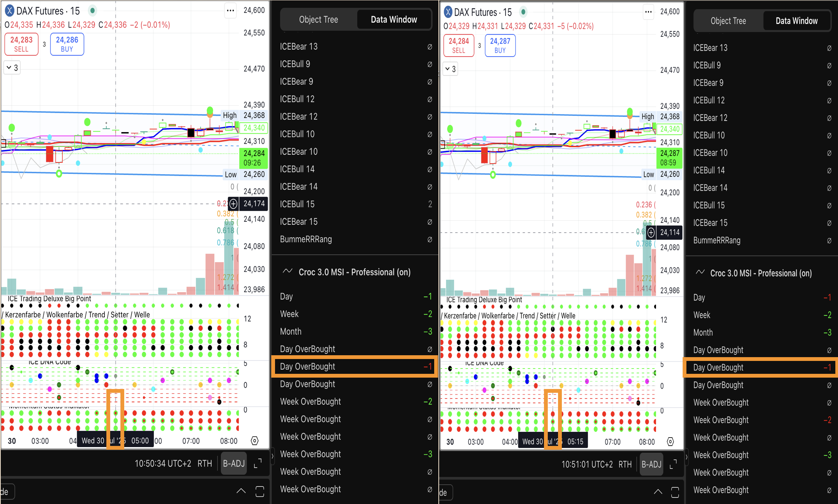Select the Data Window tab in the right panel
This screenshot has height=504, width=838.
coord(796,21)
